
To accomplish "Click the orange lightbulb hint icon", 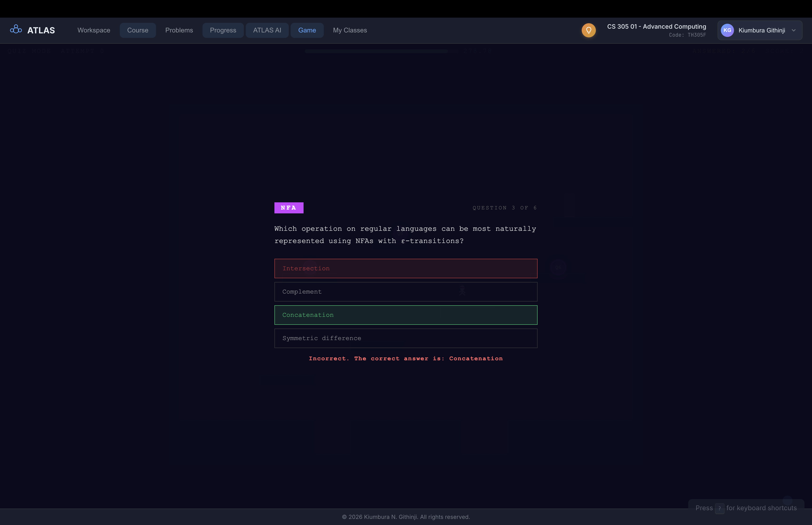I will (x=589, y=30).
